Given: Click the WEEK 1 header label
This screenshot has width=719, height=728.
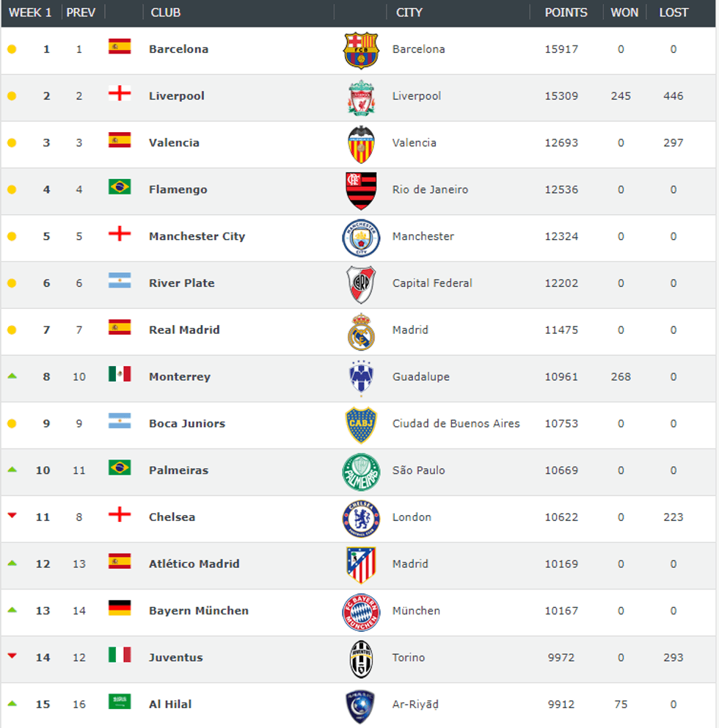Looking at the screenshot, I should click(30, 12).
